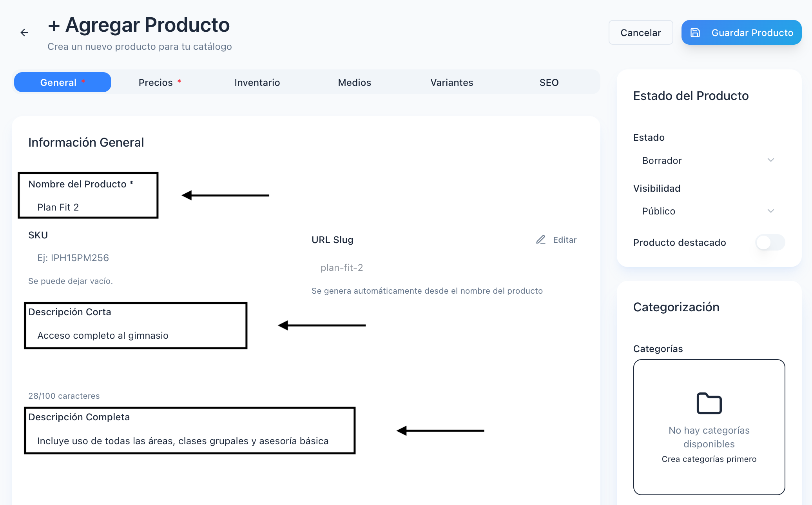Click the pencil edit icon
Viewport: 812px width, 505px height.
pyautogui.click(x=541, y=240)
